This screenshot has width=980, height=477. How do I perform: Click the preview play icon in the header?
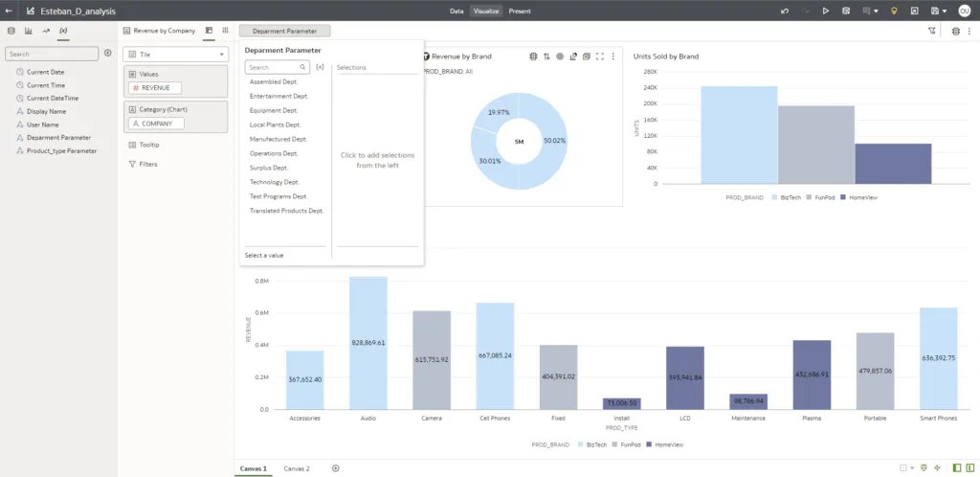pyautogui.click(x=826, y=11)
